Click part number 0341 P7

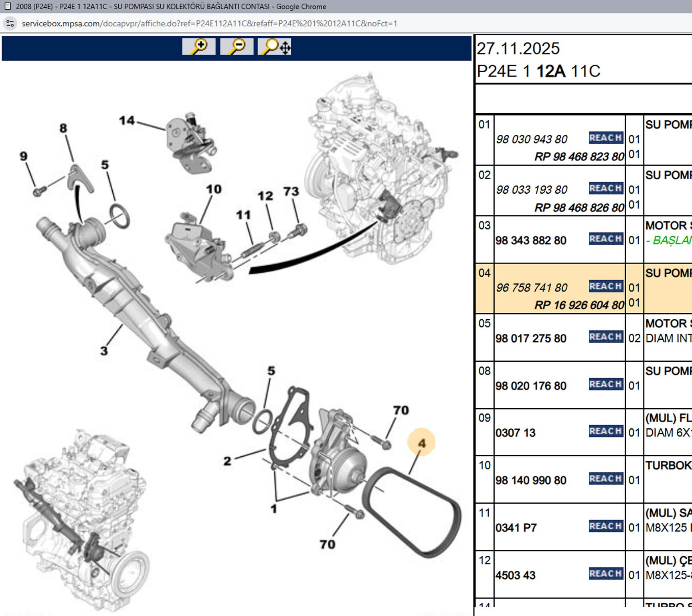coord(516,528)
